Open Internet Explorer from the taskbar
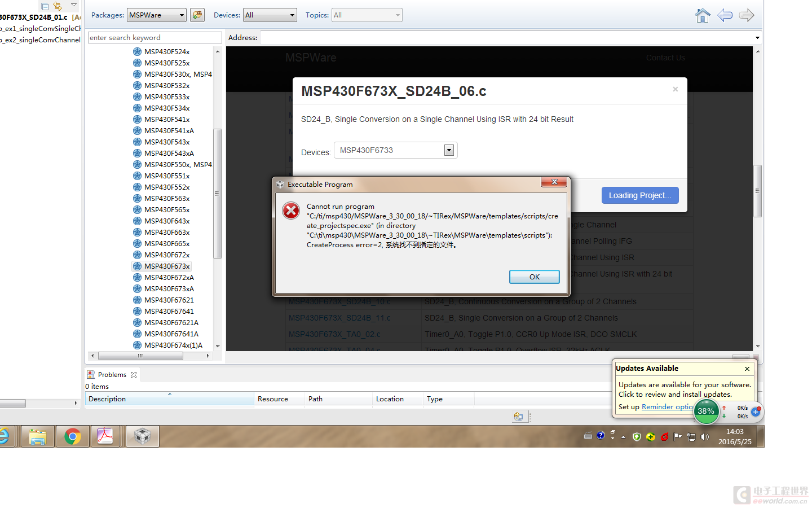The image size is (812, 508). 5,436
